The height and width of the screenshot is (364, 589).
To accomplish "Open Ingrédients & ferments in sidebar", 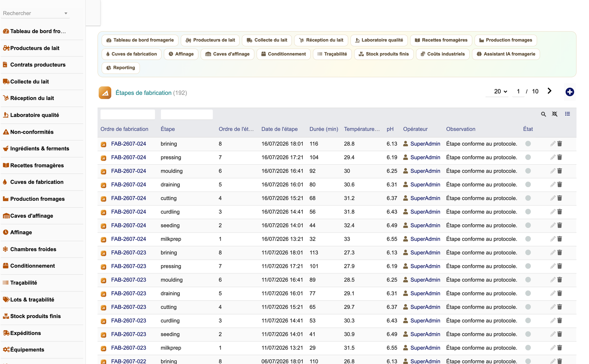I will tap(42, 148).
